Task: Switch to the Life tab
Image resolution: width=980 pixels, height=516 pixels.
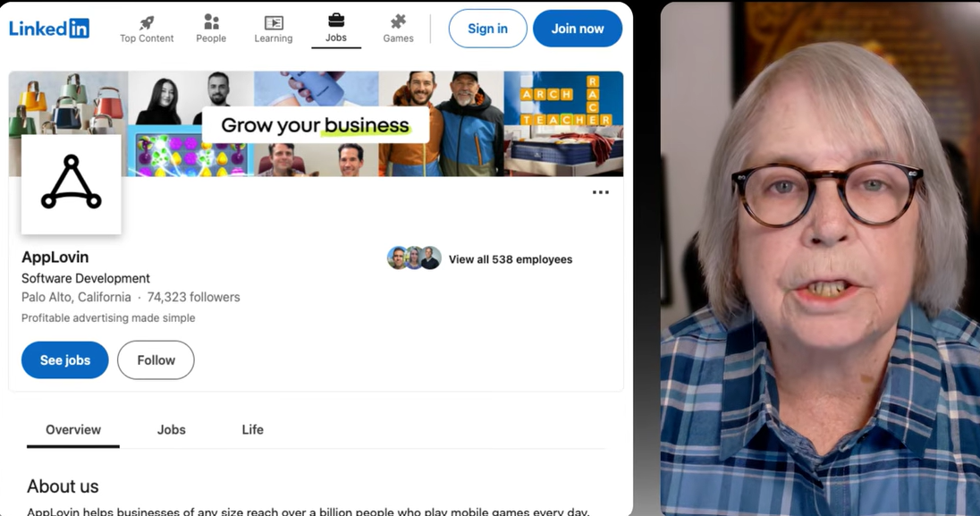Action: [x=252, y=429]
